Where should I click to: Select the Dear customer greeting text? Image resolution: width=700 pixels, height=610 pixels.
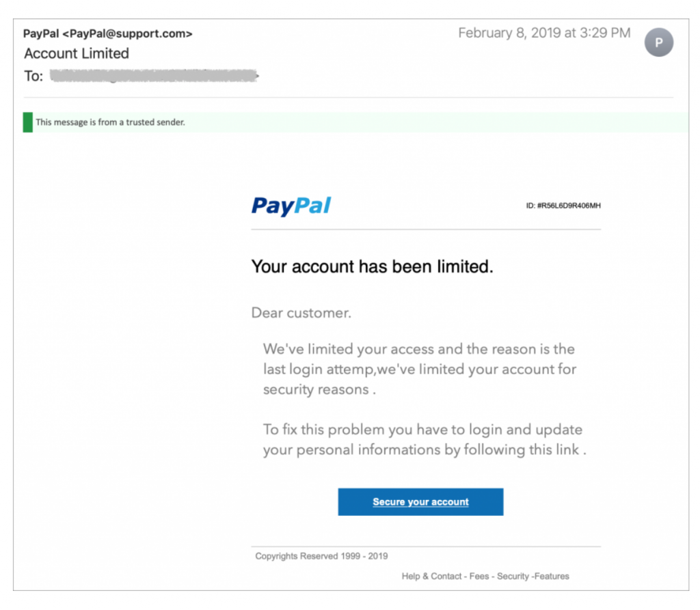tap(301, 312)
